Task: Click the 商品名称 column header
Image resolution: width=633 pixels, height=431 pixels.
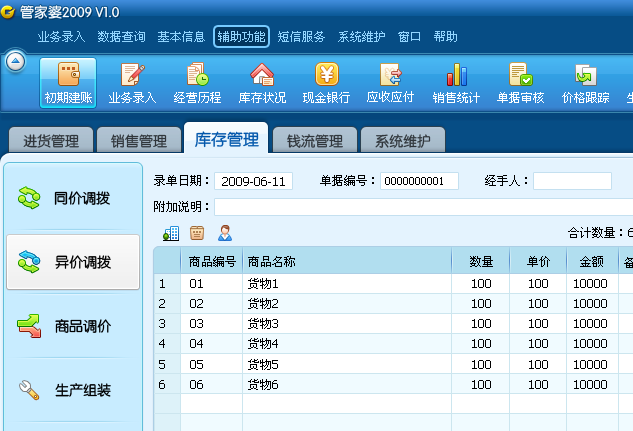Action: tap(347, 262)
